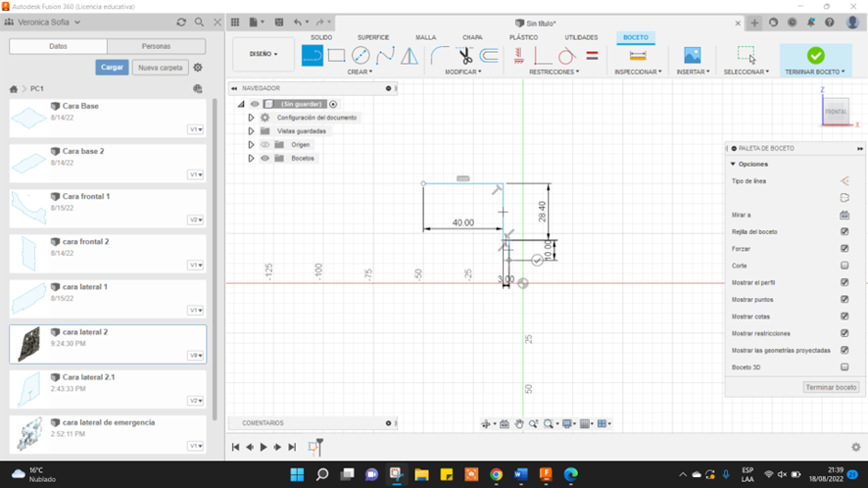The image size is (868, 488).
Task: Select the Circle sketch tool
Action: coord(361,56)
